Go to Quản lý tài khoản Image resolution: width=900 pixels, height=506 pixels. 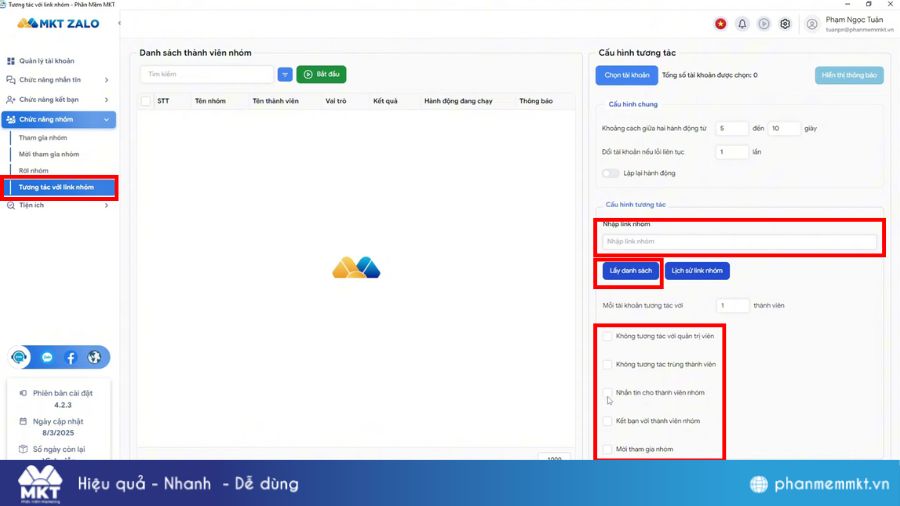(x=48, y=61)
